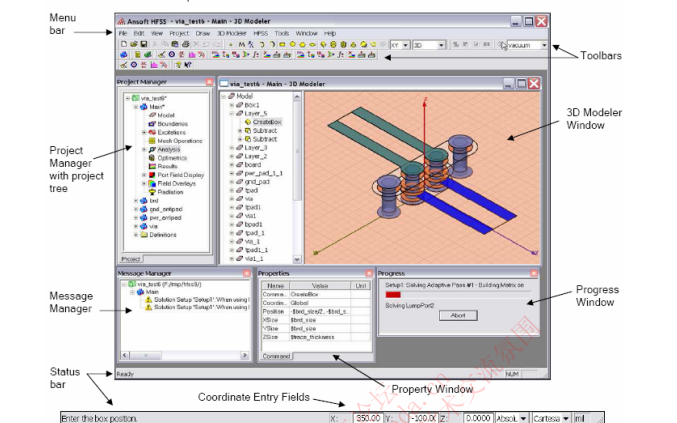The width and height of the screenshot is (677, 423).
Task: Click the Paste clipboard toolbar icon
Action: tap(175, 44)
